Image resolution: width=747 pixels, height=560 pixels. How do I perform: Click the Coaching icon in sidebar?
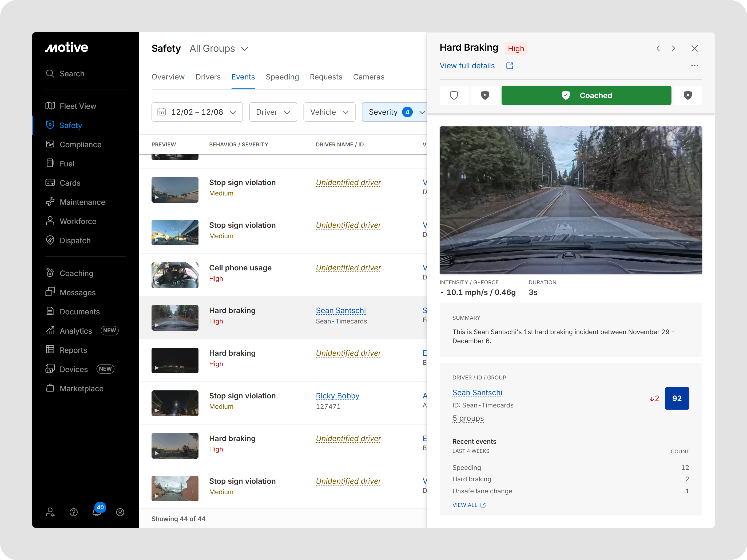(50, 273)
